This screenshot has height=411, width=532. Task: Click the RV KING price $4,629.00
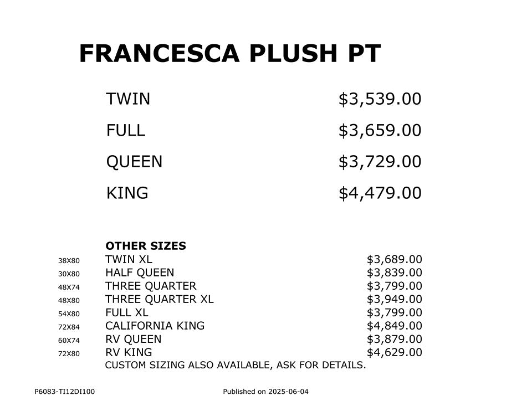click(x=394, y=352)
